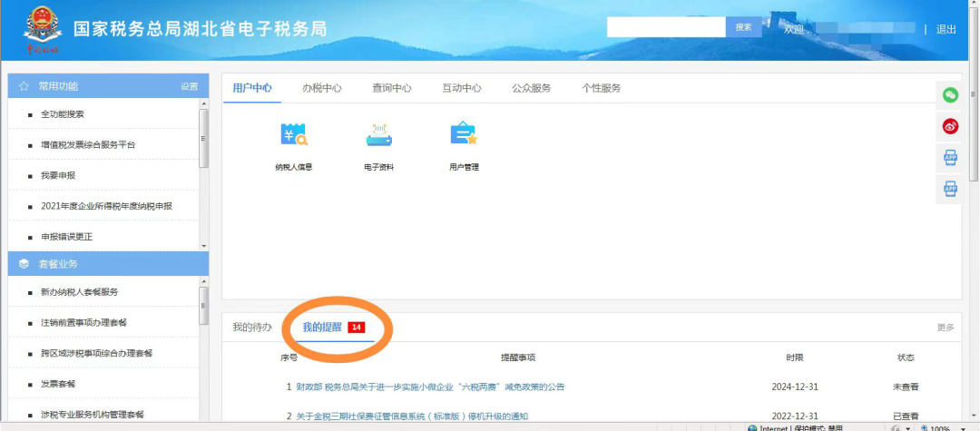Click the 套餐业务 list scrollbar thumb

(204, 306)
